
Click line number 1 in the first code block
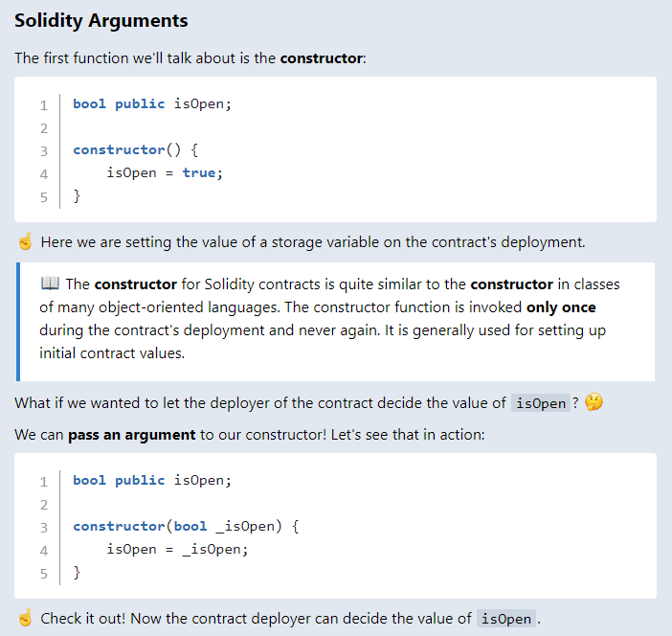pyautogui.click(x=43, y=104)
